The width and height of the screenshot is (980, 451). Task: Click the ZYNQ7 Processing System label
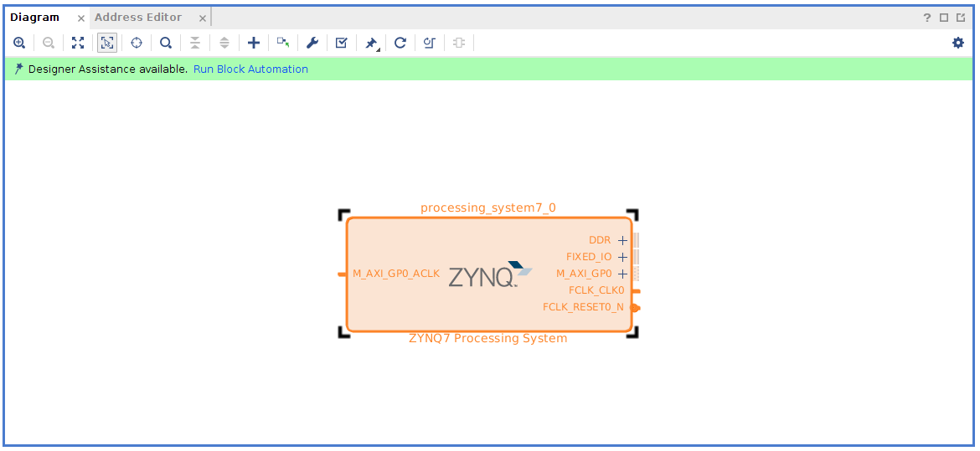(488, 339)
